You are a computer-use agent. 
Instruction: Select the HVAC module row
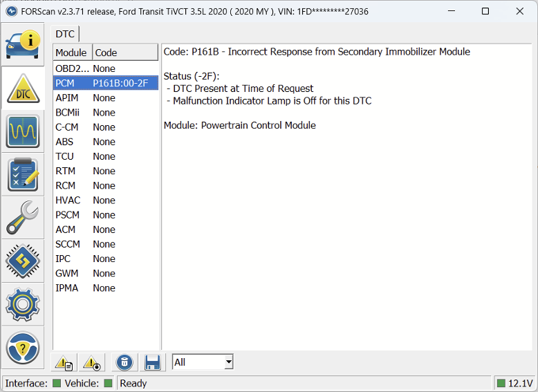(x=106, y=200)
